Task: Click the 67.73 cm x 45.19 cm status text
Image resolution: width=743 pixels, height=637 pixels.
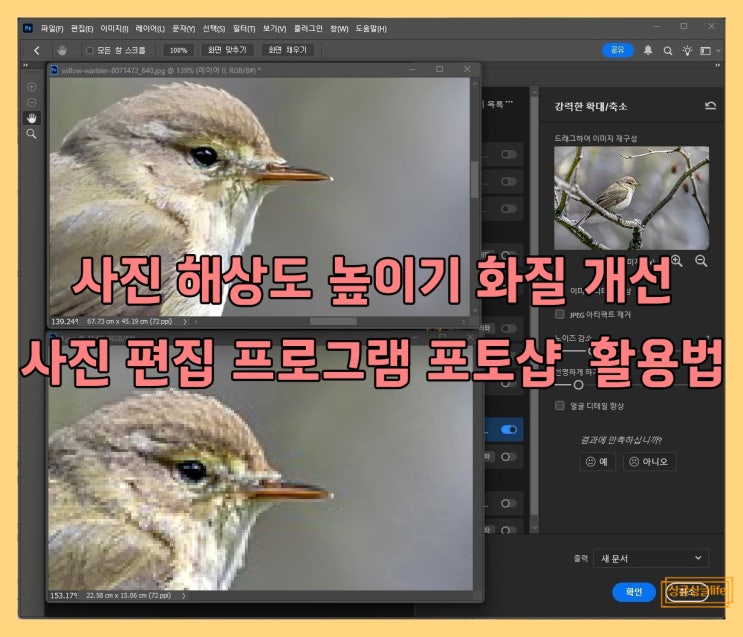Action: (x=129, y=321)
